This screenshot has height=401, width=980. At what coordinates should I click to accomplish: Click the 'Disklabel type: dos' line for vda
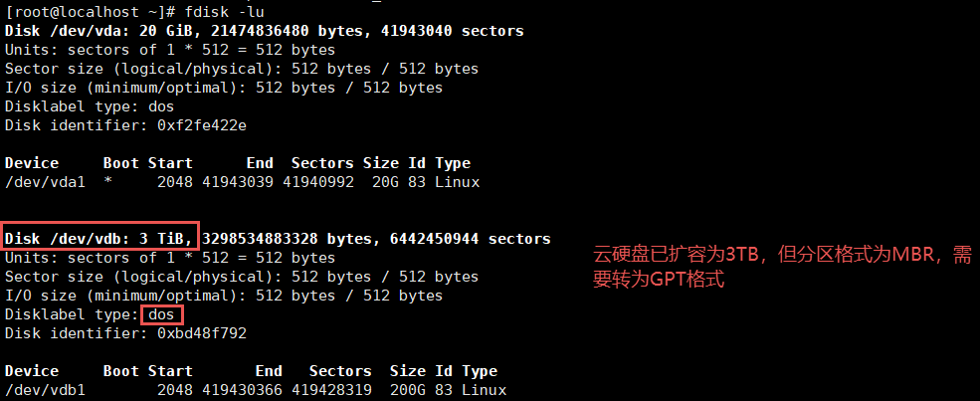pyautogui.click(x=90, y=106)
